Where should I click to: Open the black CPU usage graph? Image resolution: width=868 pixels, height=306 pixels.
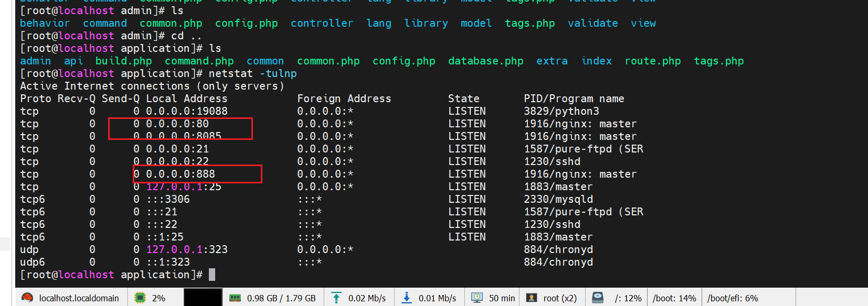point(203,298)
